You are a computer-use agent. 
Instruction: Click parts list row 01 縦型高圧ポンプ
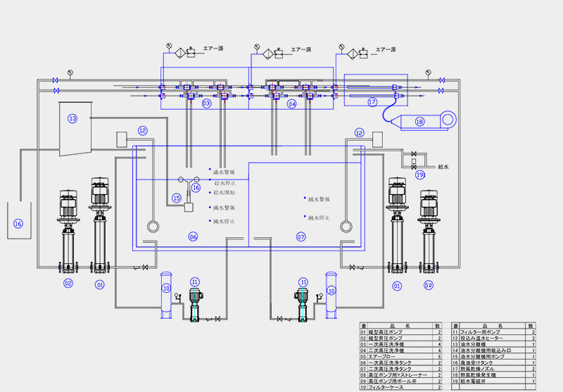(400, 332)
